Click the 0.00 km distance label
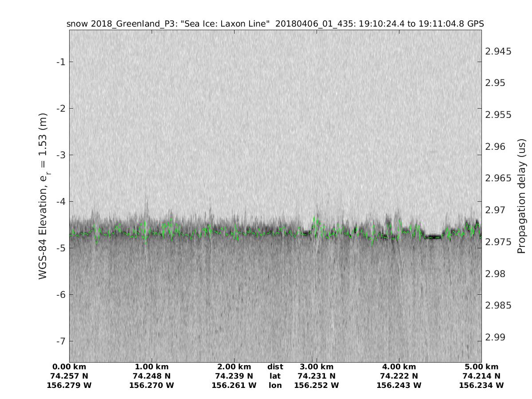The width and height of the screenshot is (532, 399). coord(69,367)
